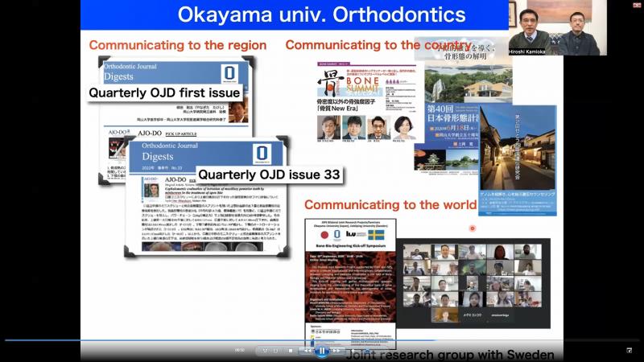The width and height of the screenshot is (644, 362).
Task: Toggle the repeat loop icon in player controls
Action: point(276,351)
